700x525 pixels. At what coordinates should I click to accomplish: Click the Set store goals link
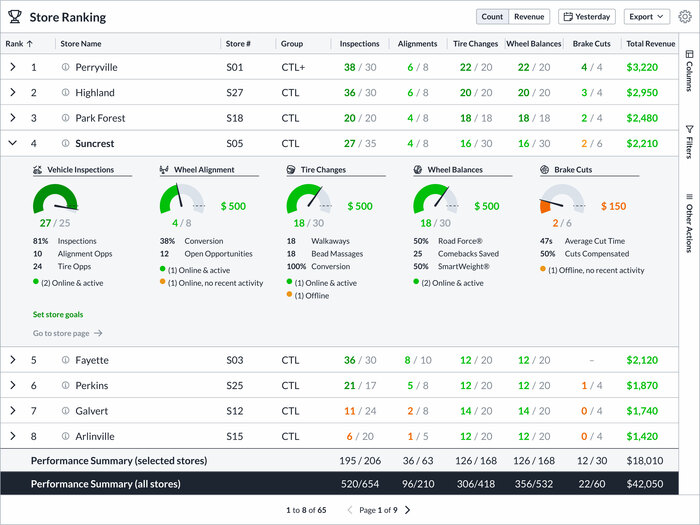coord(58,315)
